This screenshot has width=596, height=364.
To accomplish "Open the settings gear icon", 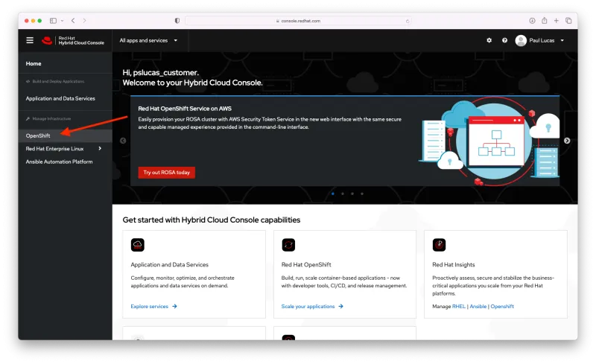I will [x=489, y=40].
